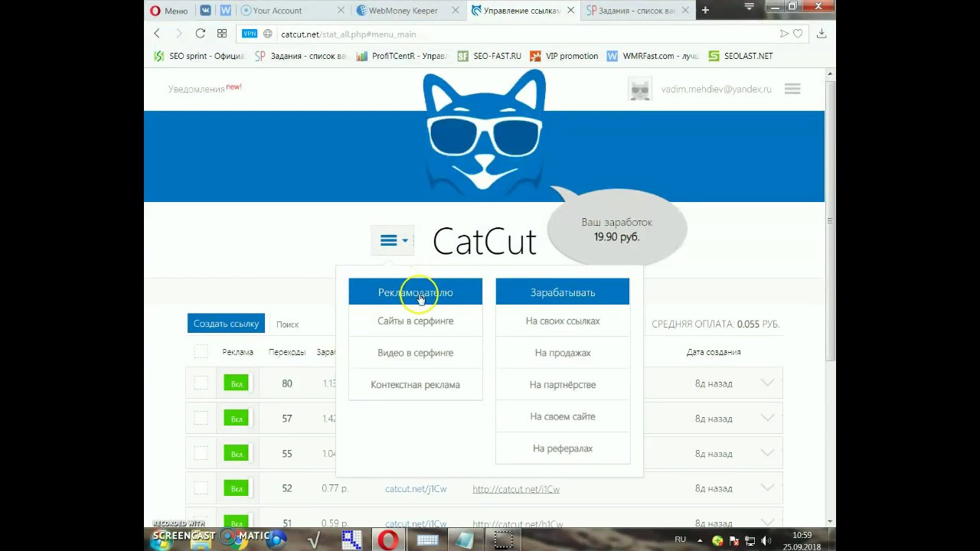Switch to the WebMoney Keeper tab
The image size is (980, 551).
(x=403, y=11)
